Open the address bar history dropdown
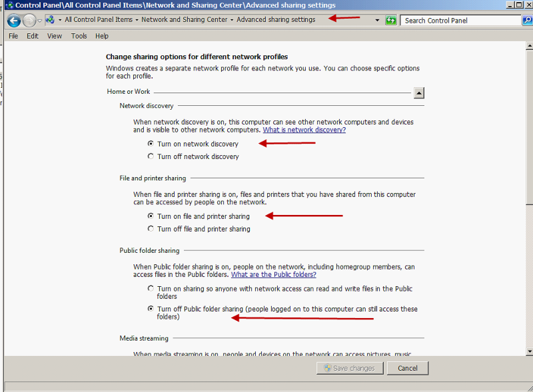This screenshot has width=533, height=392. click(x=378, y=21)
